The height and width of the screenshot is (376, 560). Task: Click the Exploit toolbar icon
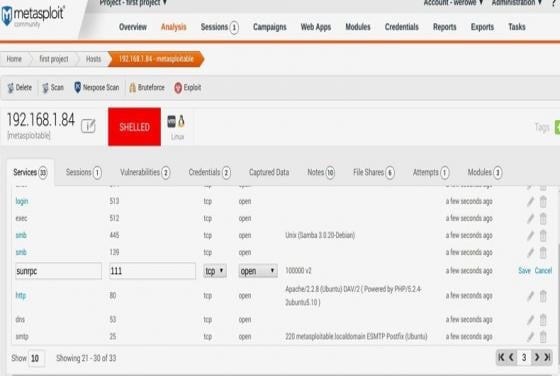tap(178, 87)
